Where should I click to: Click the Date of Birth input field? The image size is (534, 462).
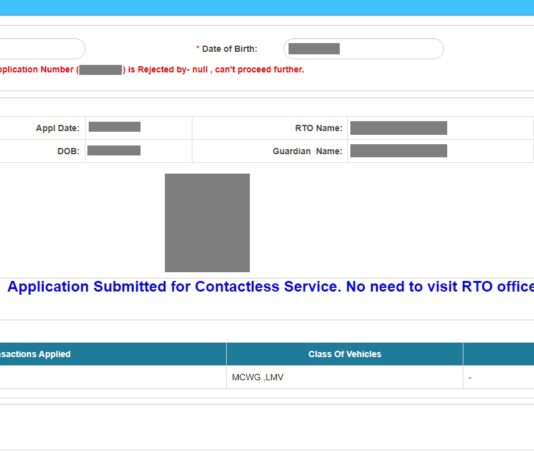pos(363,49)
